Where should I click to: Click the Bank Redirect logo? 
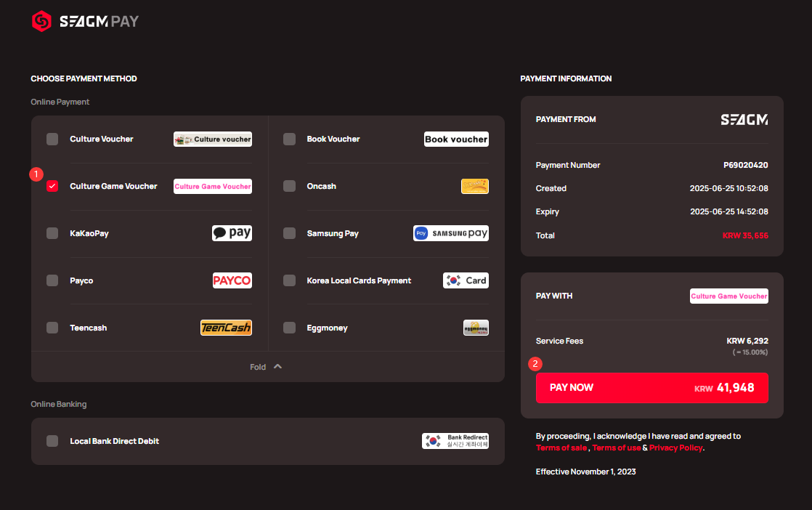(455, 441)
